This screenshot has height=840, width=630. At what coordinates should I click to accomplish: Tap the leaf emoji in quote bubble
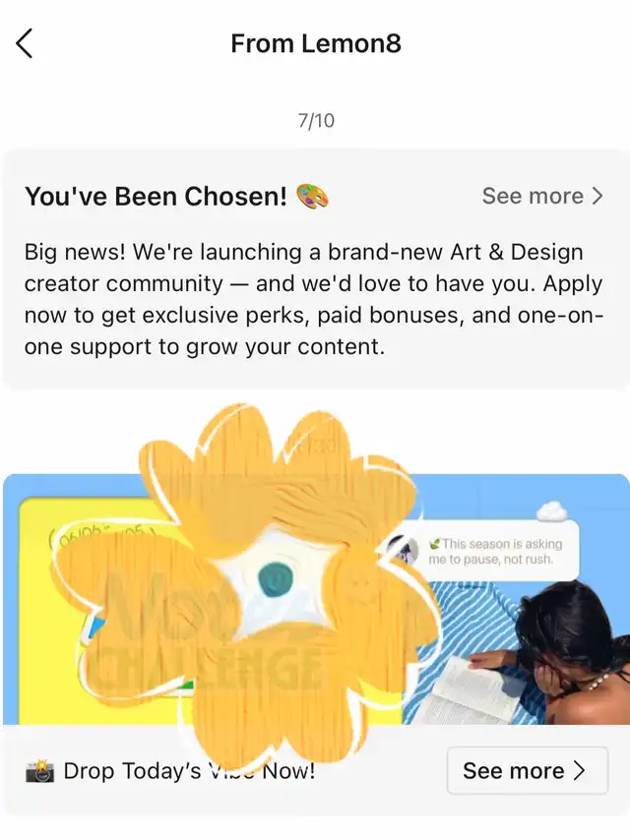point(435,544)
